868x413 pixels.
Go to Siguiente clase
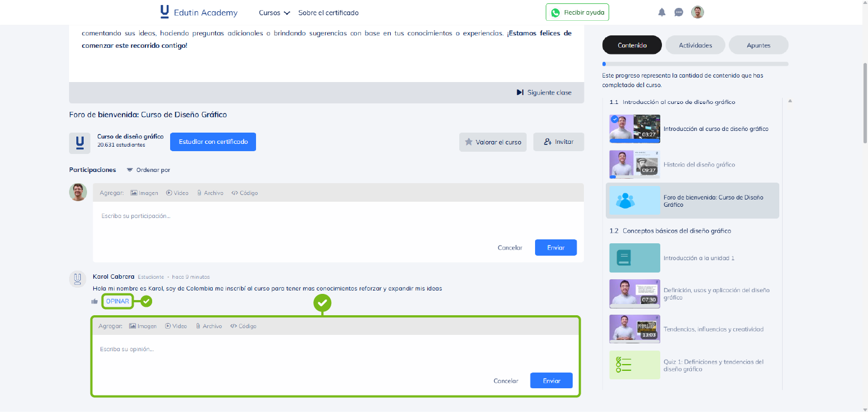[544, 93]
